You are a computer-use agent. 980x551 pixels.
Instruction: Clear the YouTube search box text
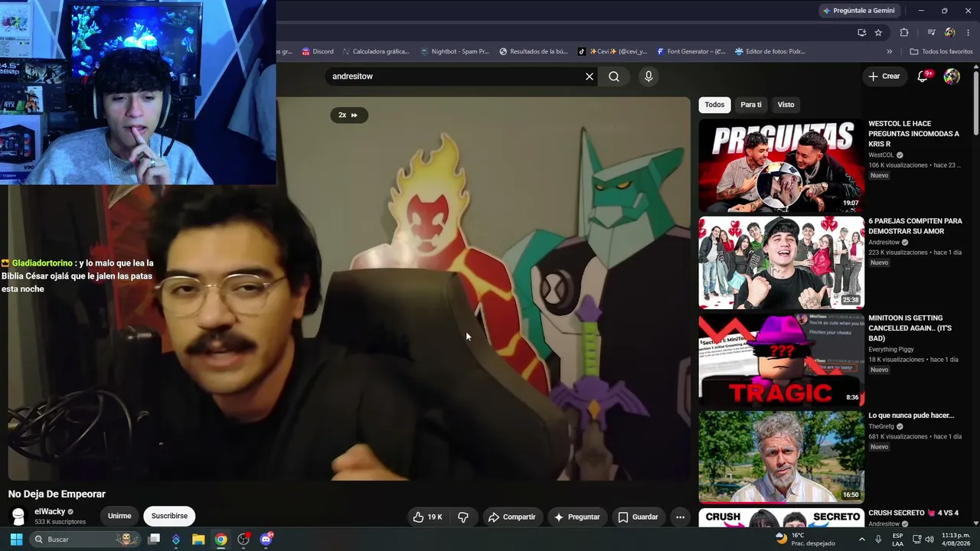[590, 77]
